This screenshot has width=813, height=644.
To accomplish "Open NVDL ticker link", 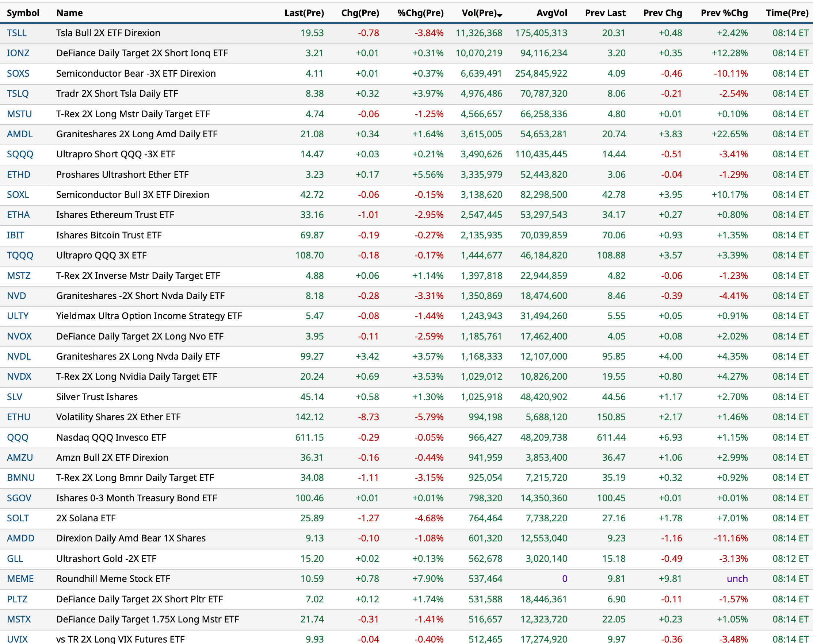I will (19, 356).
